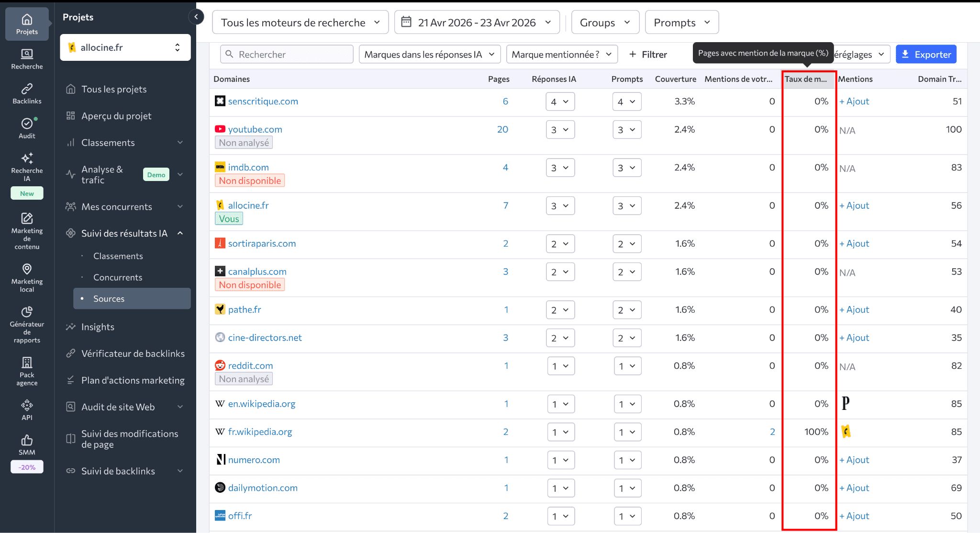Viewport: 980px width, 533px height.
Task: Open Marque mentionnée ? dropdown
Action: 562,55
